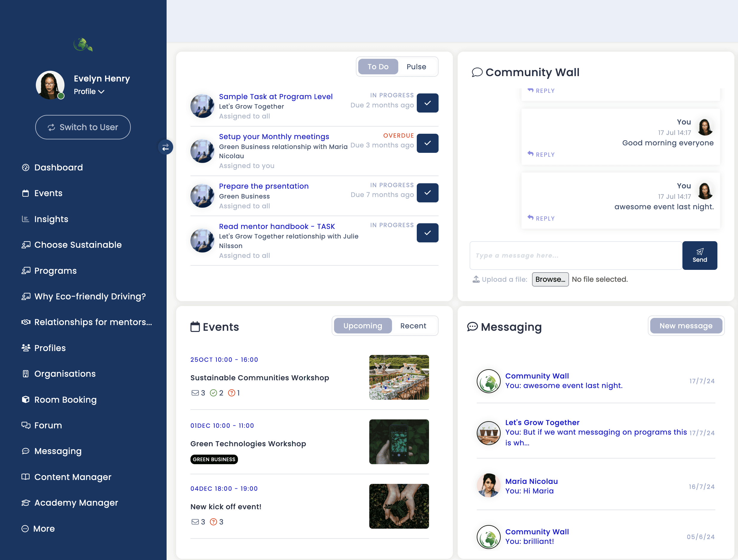Screen dimensions: 738x560
Task: Expand the Profile dropdown under Evelyn Henry
Action: pyautogui.click(x=89, y=91)
